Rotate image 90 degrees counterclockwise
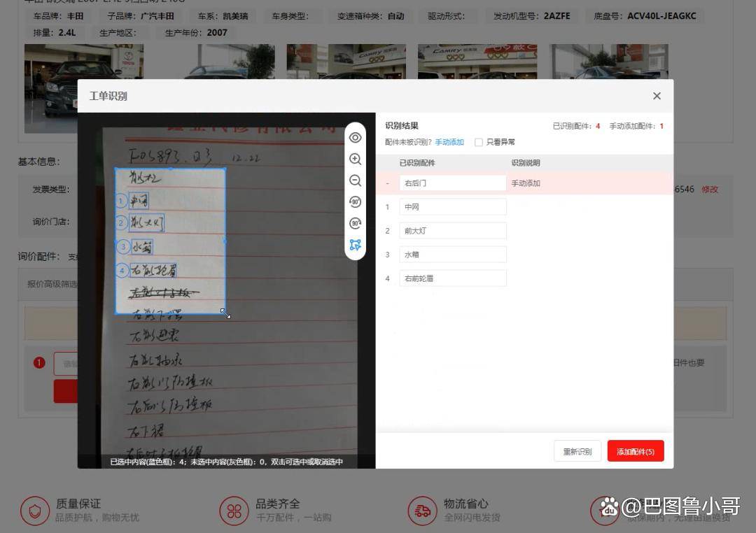This screenshot has width=756, height=533. point(356,202)
